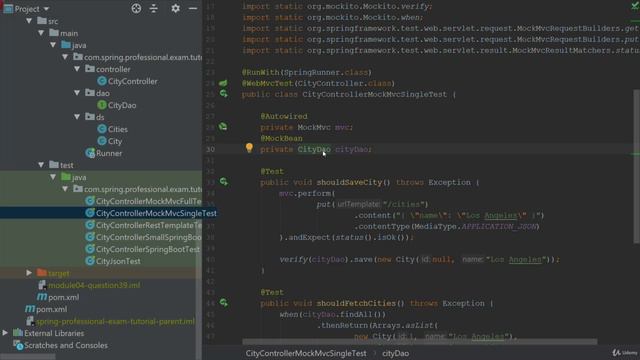Click the Project panel horizontal scrollbar

pyautogui.click(x=28, y=357)
